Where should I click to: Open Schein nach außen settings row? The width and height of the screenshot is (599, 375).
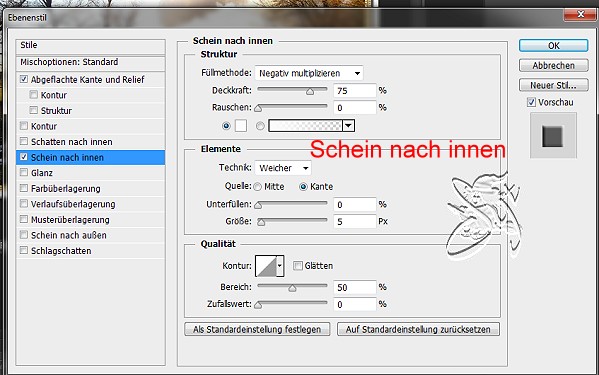[x=91, y=235]
